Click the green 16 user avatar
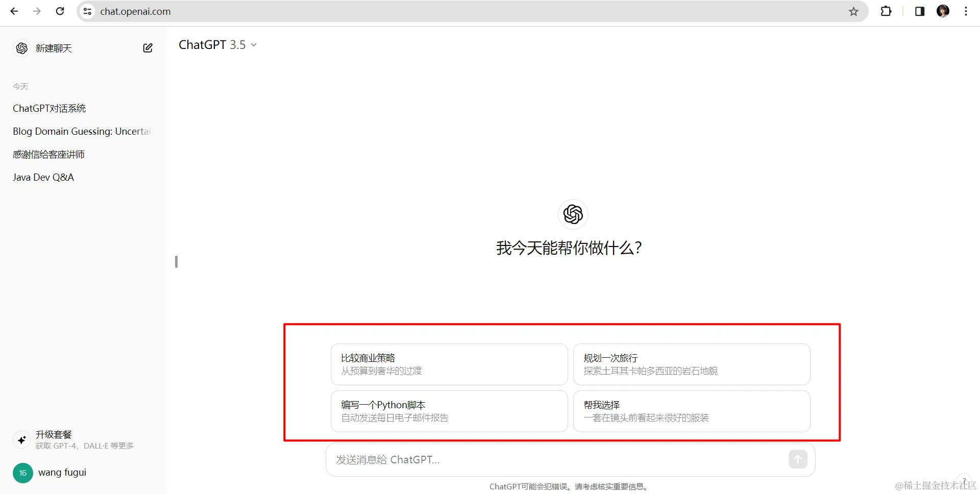 pyautogui.click(x=22, y=473)
